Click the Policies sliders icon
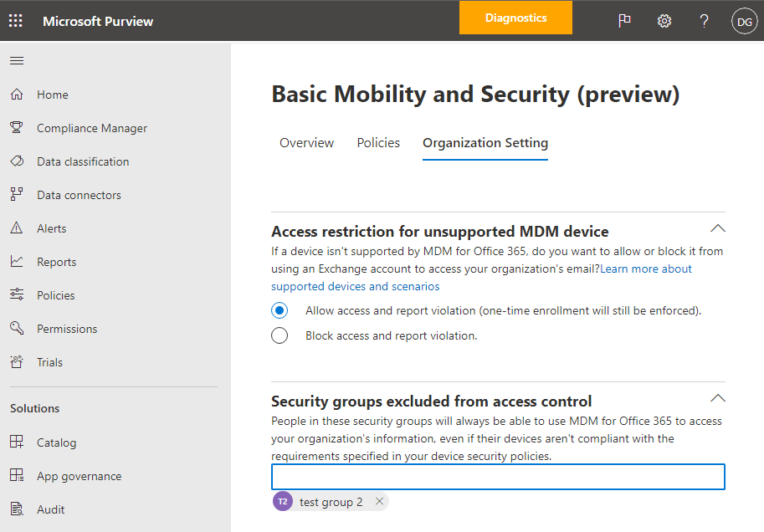Image resolution: width=764 pixels, height=532 pixels. [x=17, y=294]
